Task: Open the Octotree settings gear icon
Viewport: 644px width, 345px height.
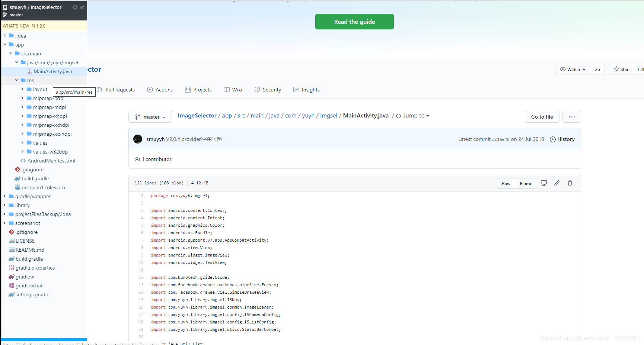Action: pos(75,7)
